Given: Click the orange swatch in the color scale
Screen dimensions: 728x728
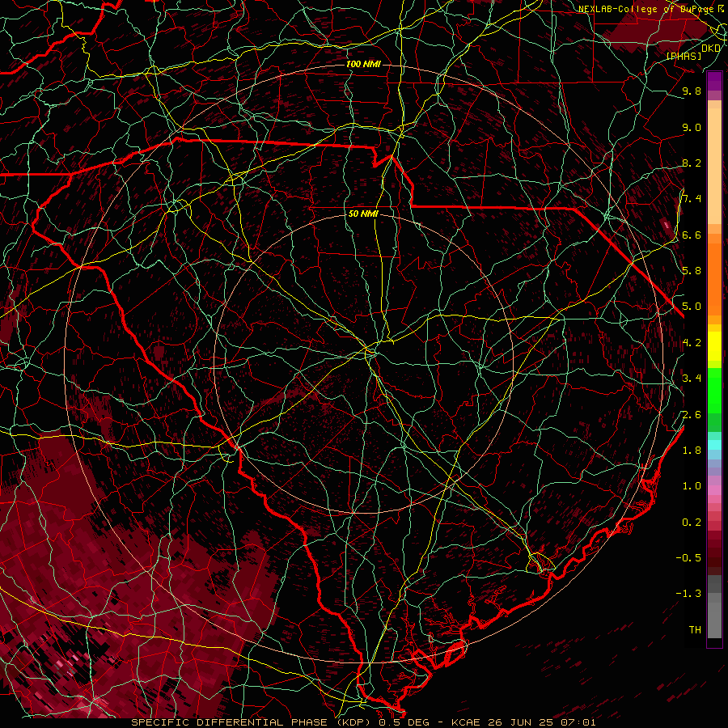Looking at the screenshot, I should [x=714, y=280].
